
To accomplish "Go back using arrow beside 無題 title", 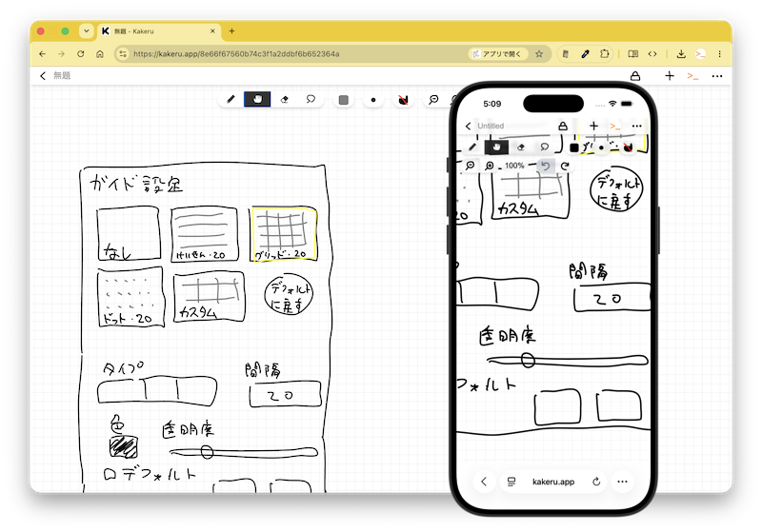I will pyautogui.click(x=43, y=76).
